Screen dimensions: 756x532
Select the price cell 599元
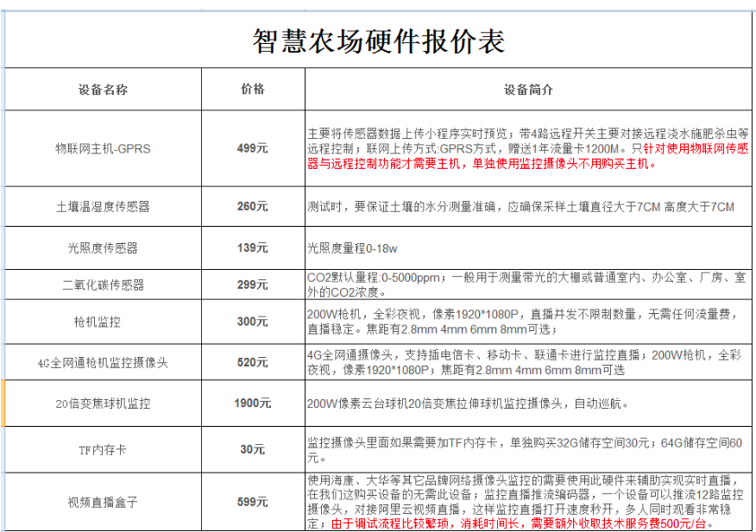pyautogui.click(x=253, y=502)
